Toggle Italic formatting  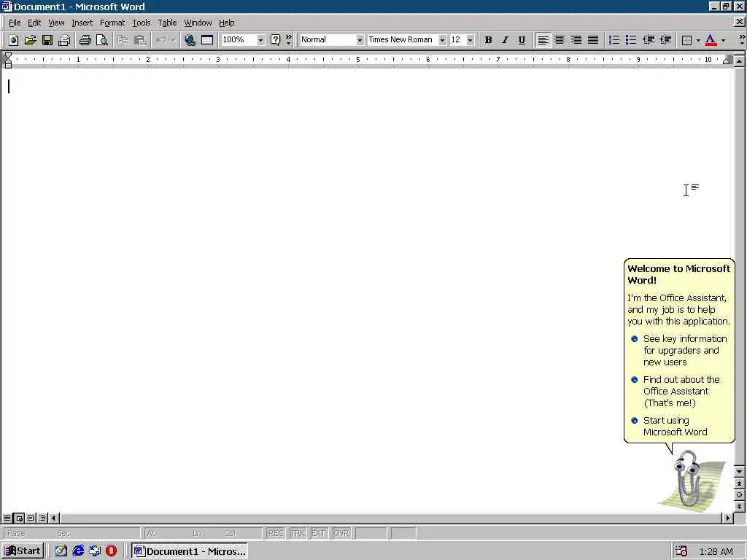(x=505, y=40)
